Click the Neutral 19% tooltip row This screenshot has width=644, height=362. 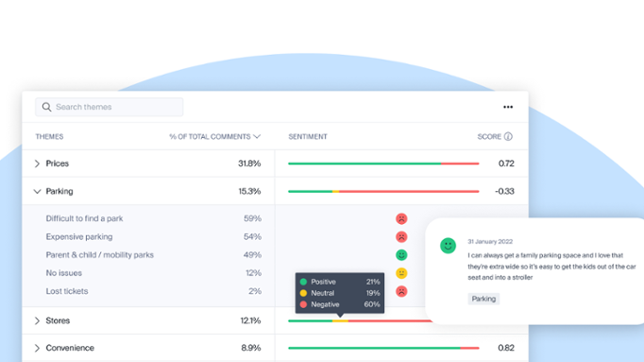point(340,293)
